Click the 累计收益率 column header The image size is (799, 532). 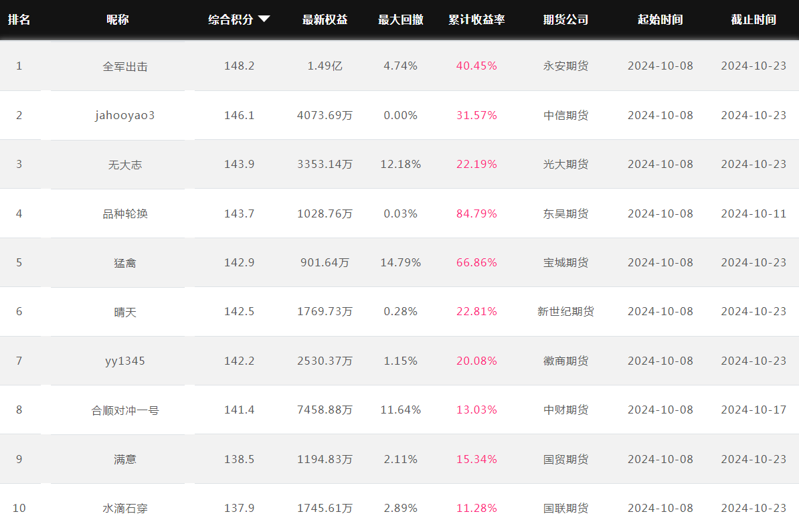coord(476,20)
